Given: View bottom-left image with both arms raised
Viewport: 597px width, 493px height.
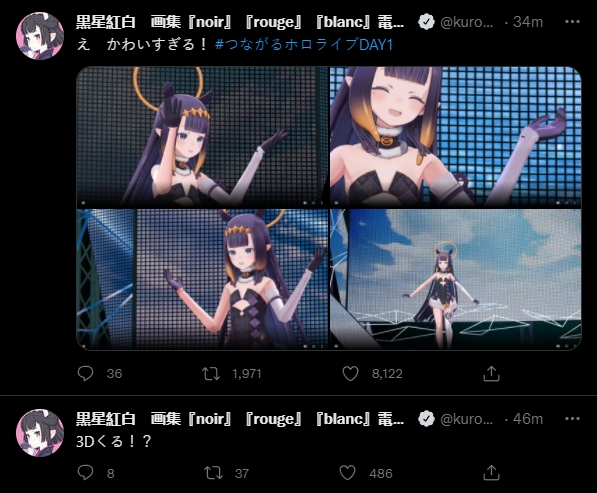Looking at the screenshot, I should click(202, 279).
